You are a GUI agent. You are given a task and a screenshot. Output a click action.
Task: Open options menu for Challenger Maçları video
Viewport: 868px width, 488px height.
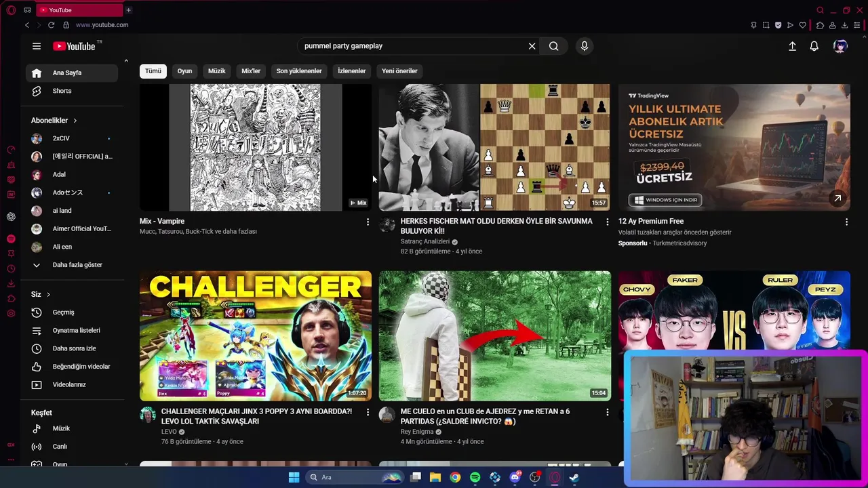pyautogui.click(x=368, y=412)
